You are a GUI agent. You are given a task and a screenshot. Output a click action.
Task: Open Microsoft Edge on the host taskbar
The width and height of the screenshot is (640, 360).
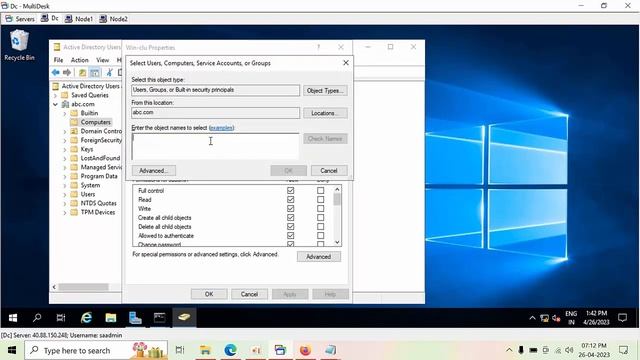[231, 350]
